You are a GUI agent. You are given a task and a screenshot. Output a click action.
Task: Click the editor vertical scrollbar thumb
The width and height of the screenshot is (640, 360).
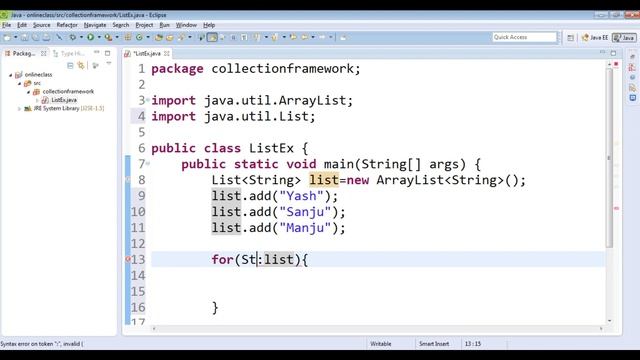click(x=609, y=158)
